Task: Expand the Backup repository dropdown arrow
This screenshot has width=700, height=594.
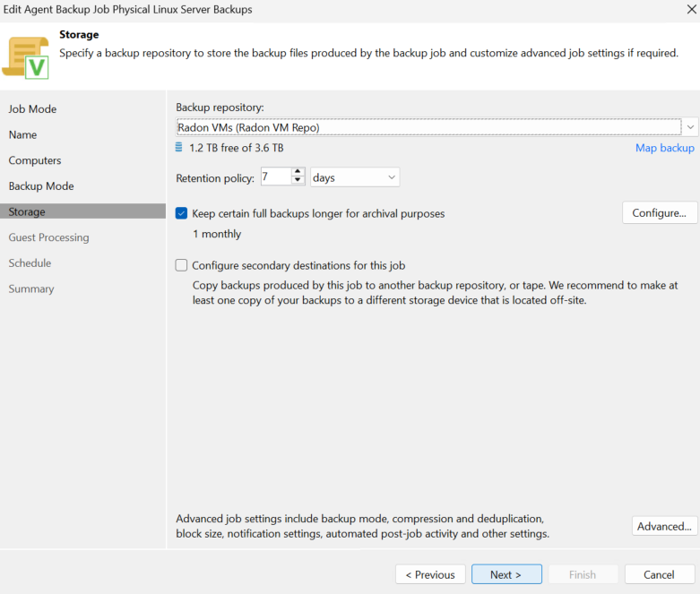Action: (x=690, y=127)
